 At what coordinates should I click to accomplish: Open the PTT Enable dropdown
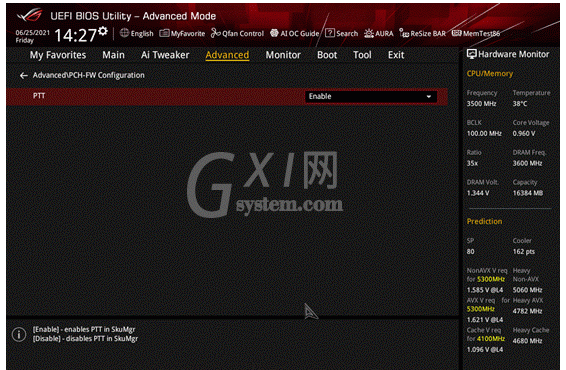click(x=371, y=96)
